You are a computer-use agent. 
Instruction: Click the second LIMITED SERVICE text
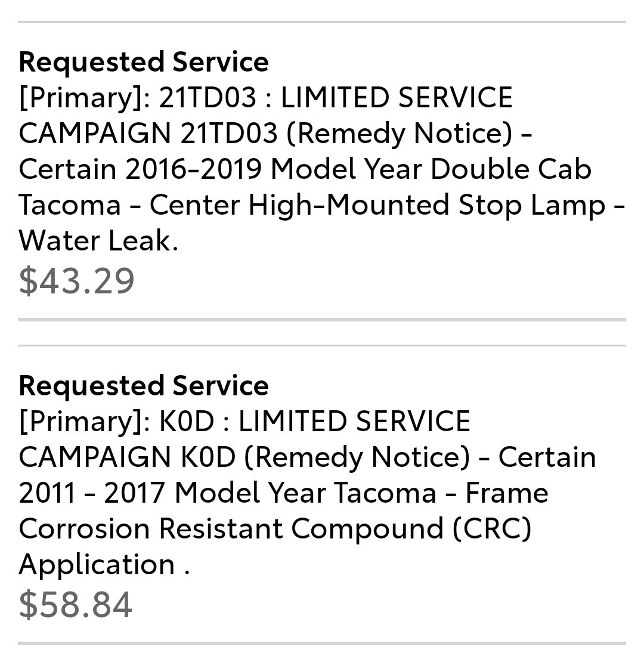coord(354,422)
